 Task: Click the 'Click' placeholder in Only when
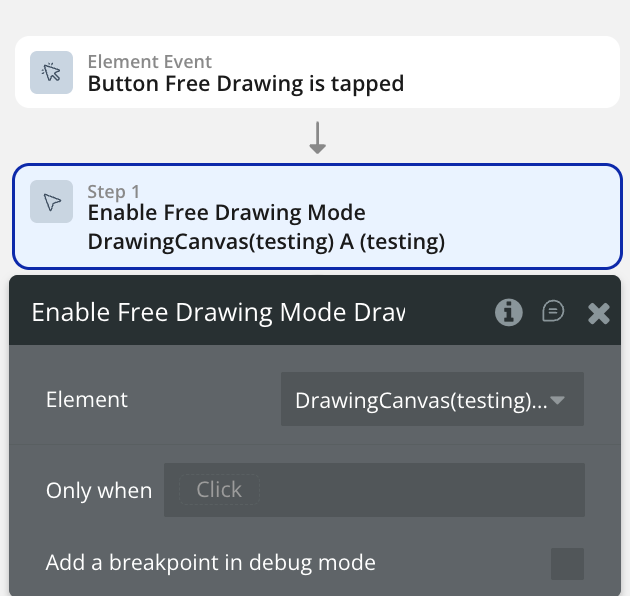(x=219, y=490)
